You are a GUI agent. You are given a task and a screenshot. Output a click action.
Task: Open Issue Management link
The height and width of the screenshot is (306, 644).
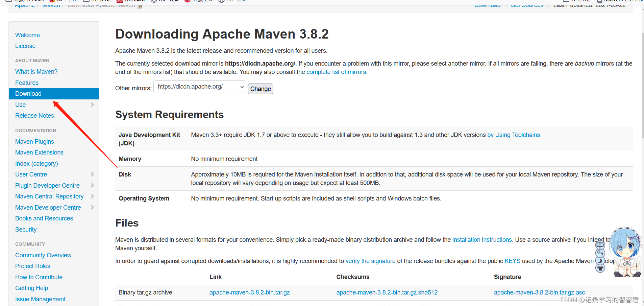pos(40,299)
